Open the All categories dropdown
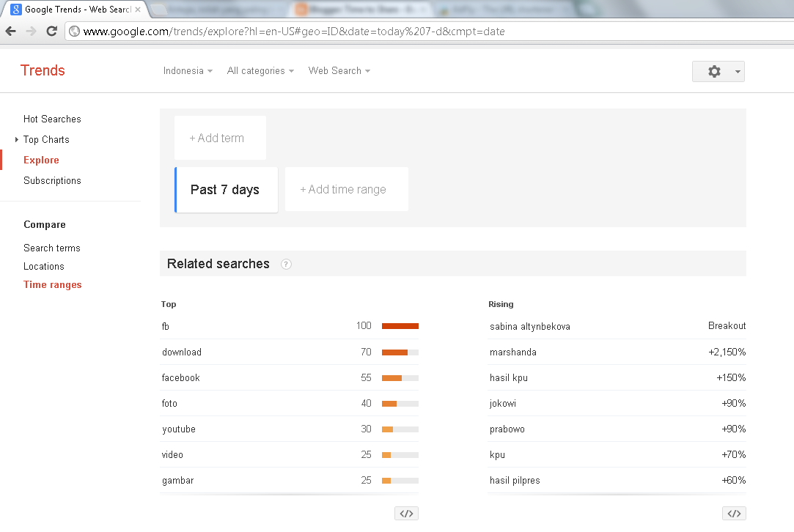 pyautogui.click(x=260, y=70)
